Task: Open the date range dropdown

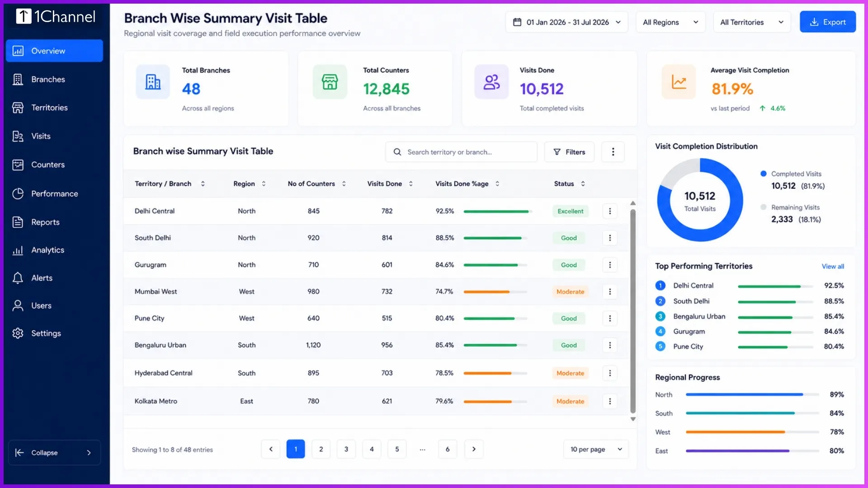Action: 566,22
